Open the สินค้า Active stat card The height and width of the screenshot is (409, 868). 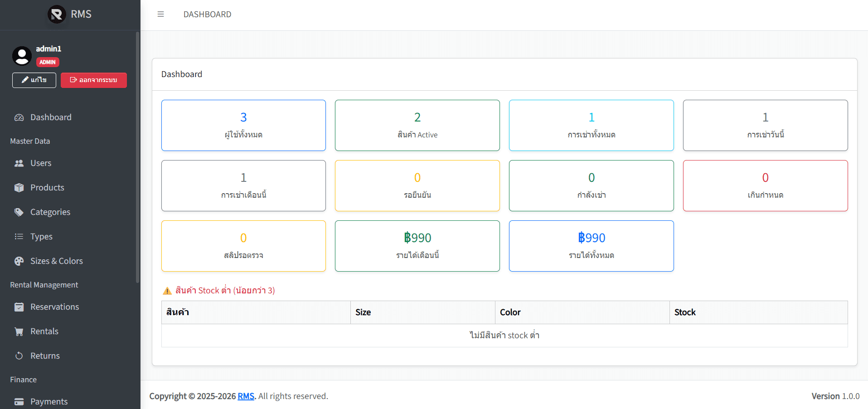[417, 126]
